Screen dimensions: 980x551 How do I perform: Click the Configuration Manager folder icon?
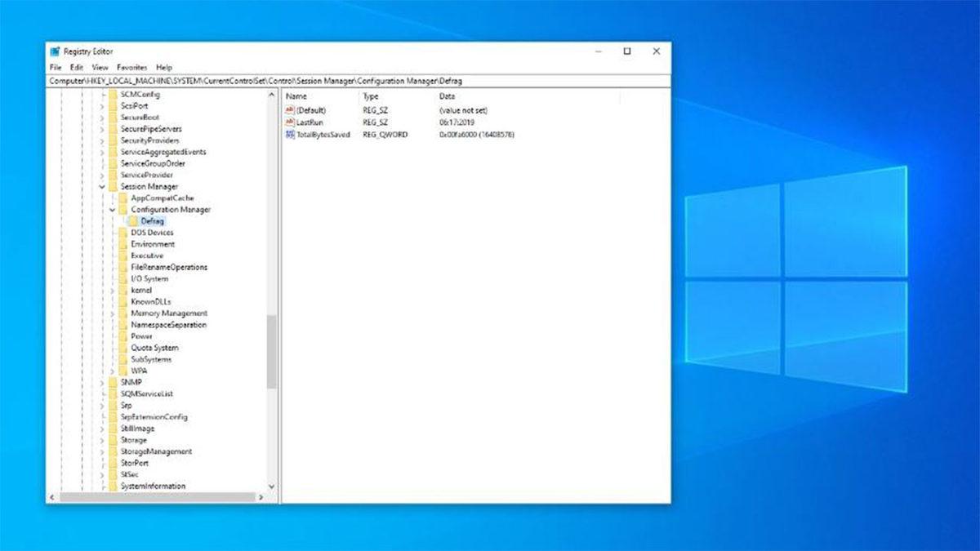[122, 209]
